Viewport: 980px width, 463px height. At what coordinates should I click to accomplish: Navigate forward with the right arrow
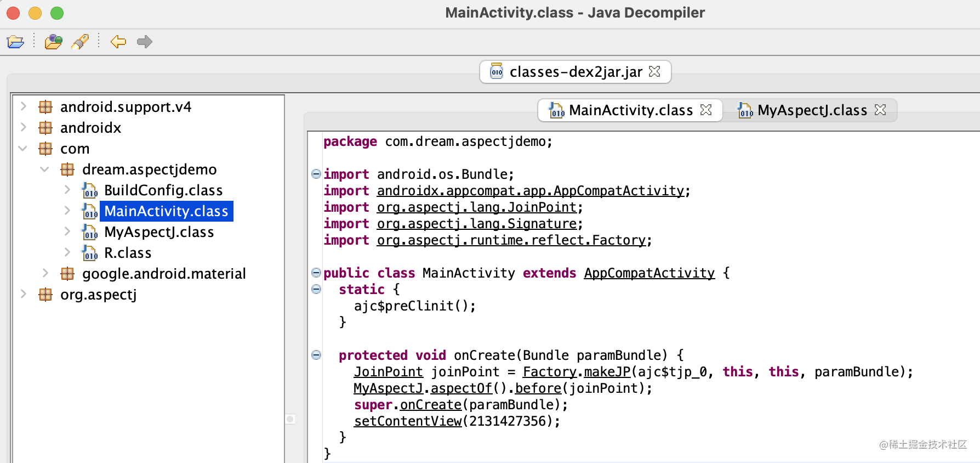pos(145,42)
